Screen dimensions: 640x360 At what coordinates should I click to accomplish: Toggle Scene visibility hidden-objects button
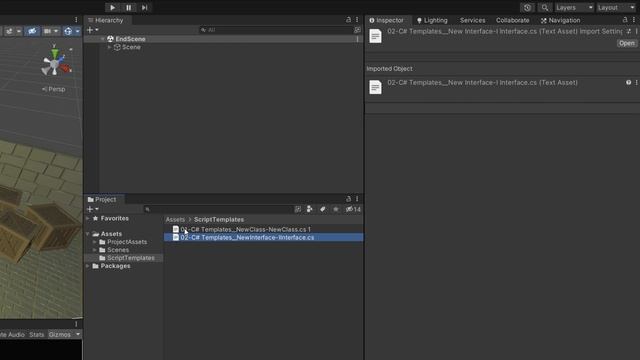pos(32,31)
